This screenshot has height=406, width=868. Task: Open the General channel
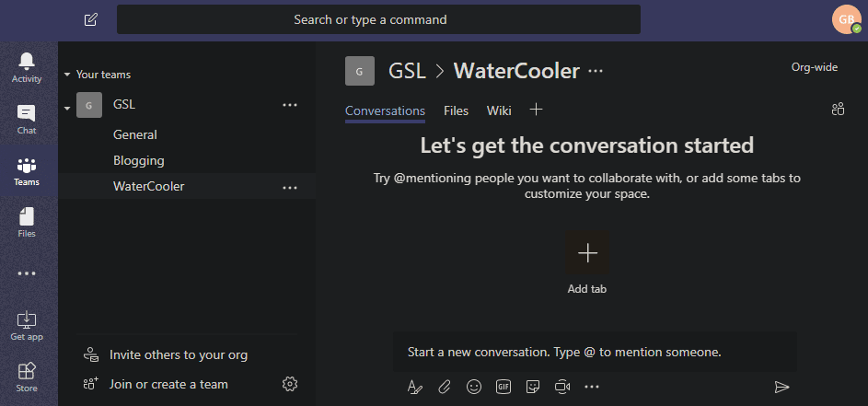pyautogui.click(x=135, y=134)
